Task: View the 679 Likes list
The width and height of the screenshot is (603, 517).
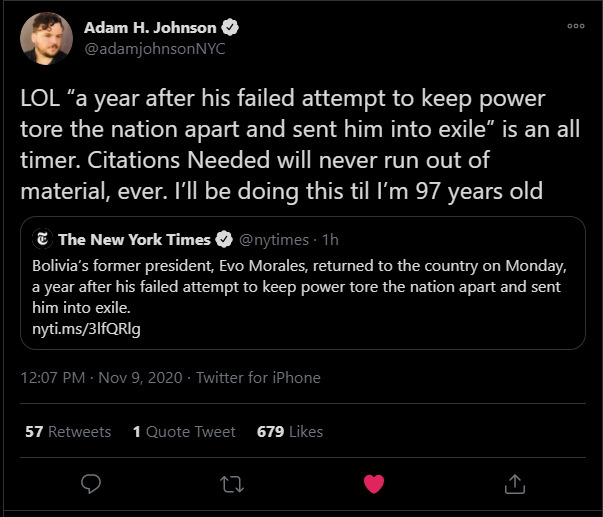Action: click(x=290, y=432)
